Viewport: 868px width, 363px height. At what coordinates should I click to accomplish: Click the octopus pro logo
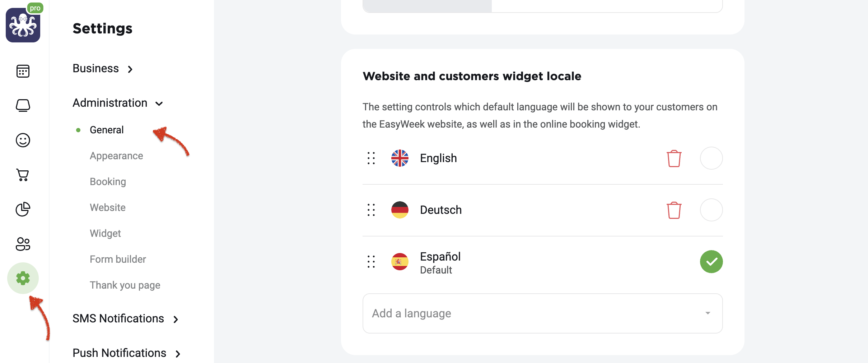24,24
